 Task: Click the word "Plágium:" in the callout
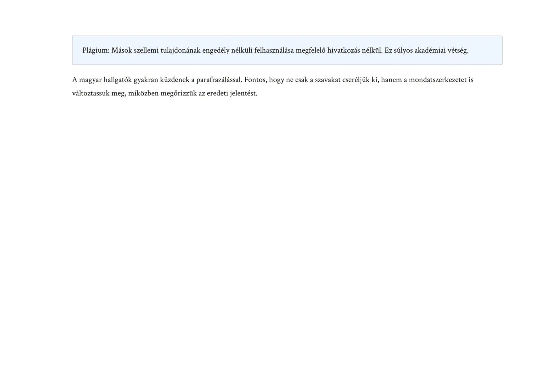(96, 50)
